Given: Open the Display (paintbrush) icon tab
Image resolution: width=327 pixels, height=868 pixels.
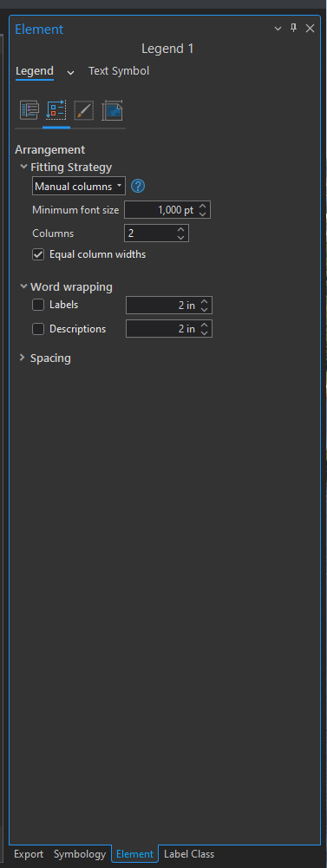Looking at the screenshot, I should (84, 111).
